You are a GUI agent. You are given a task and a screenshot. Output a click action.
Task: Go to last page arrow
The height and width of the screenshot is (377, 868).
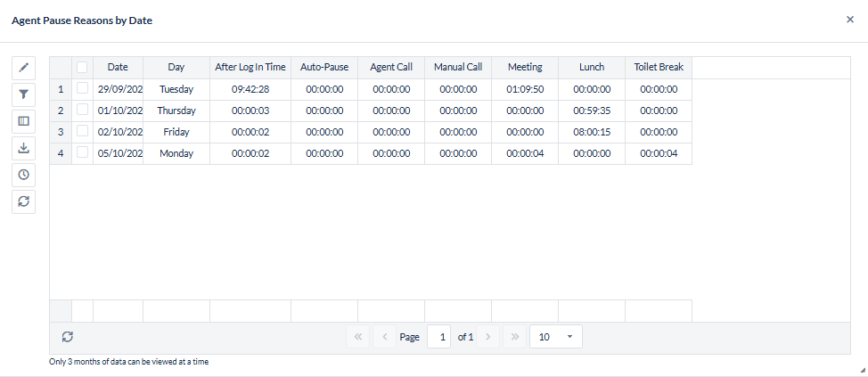pos(514,337)
